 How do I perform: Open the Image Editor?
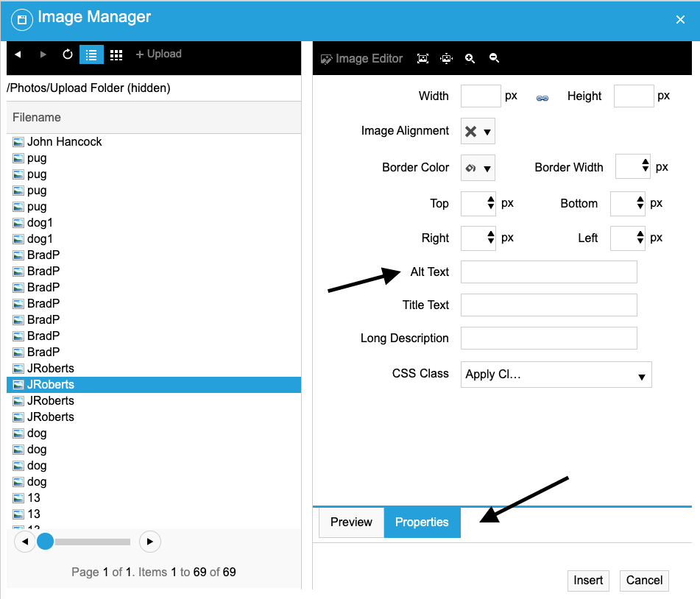[x=361, y=58]
